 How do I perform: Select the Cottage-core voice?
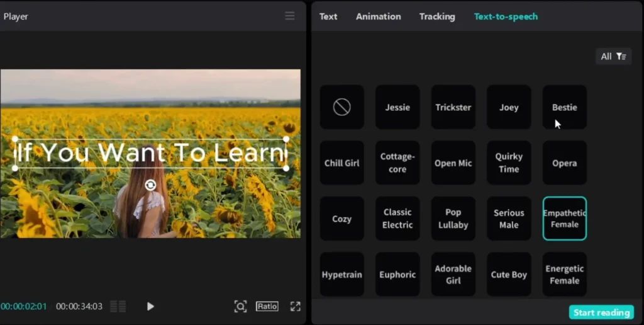pyautogui.click(x=397, y=163)
